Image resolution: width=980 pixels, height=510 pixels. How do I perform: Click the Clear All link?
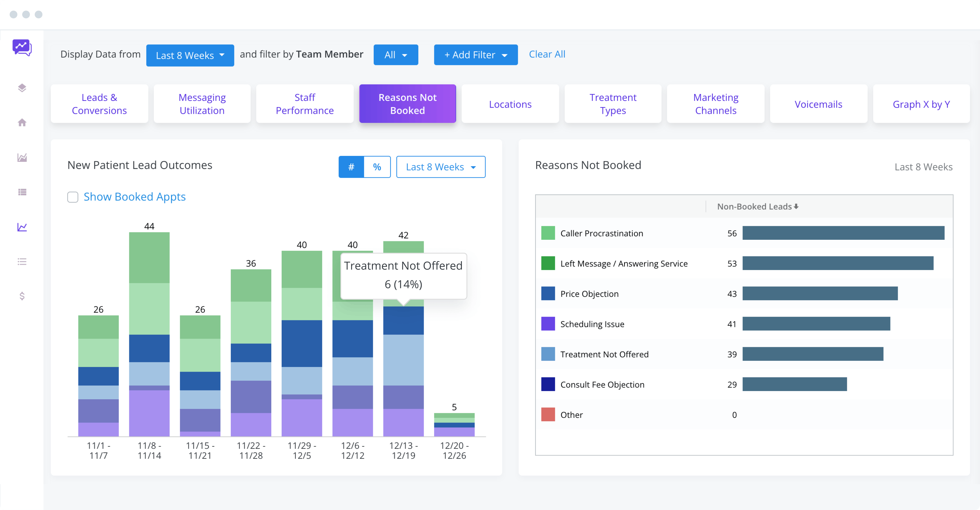[547, 54]
